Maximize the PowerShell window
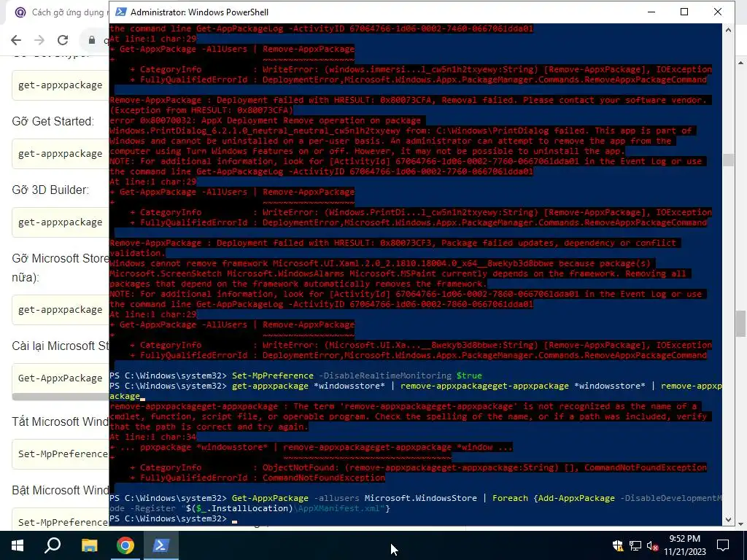The height and width of the screenshot is (560, 747). 684,12
